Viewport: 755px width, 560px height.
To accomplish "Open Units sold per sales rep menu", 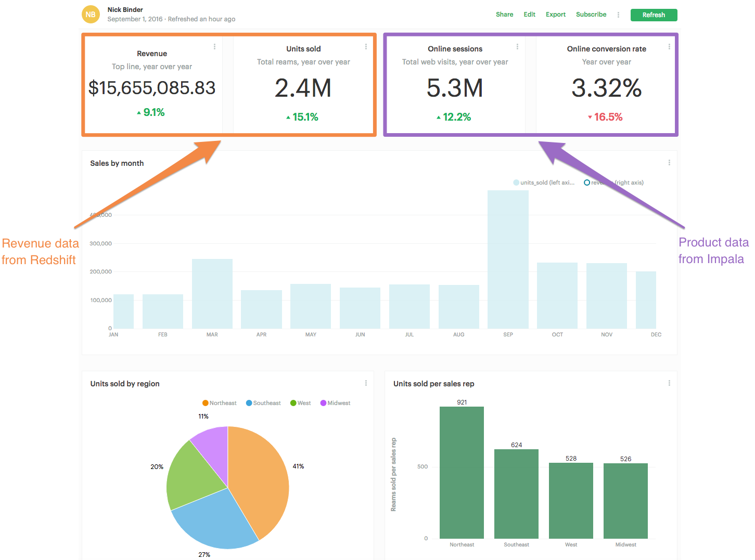I will (x=669, y=383).
